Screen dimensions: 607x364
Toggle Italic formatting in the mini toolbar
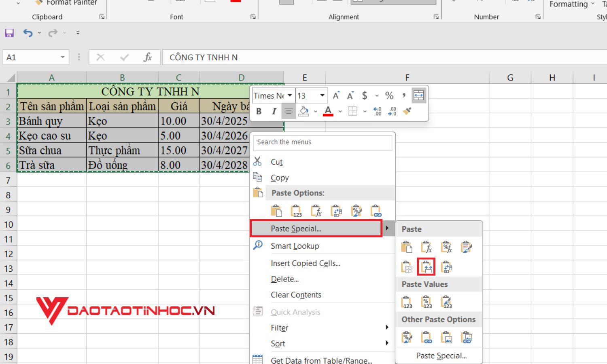[273, 111]
